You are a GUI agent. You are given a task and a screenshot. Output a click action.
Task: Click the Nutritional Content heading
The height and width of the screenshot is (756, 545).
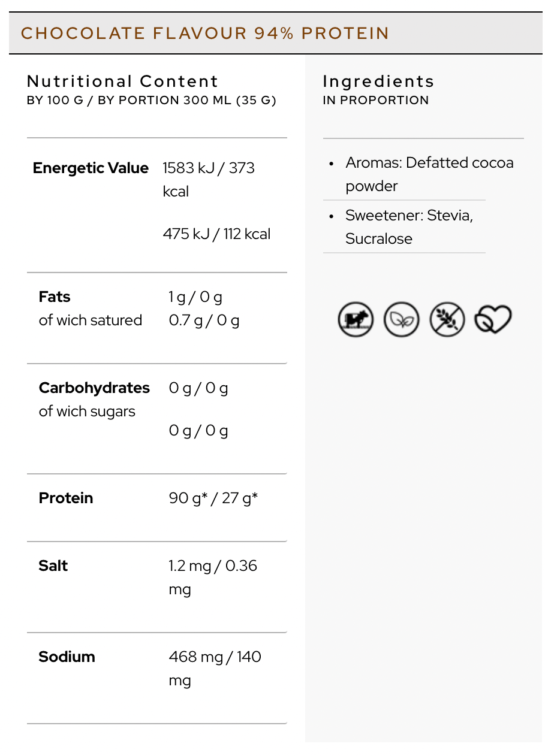[x=123, y=81]
